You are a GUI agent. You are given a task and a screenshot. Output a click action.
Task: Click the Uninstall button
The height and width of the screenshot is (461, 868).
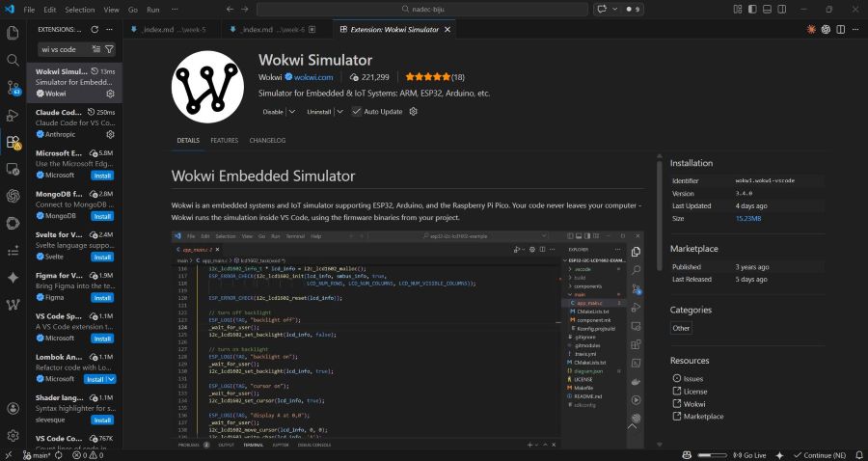click(319, 112)
